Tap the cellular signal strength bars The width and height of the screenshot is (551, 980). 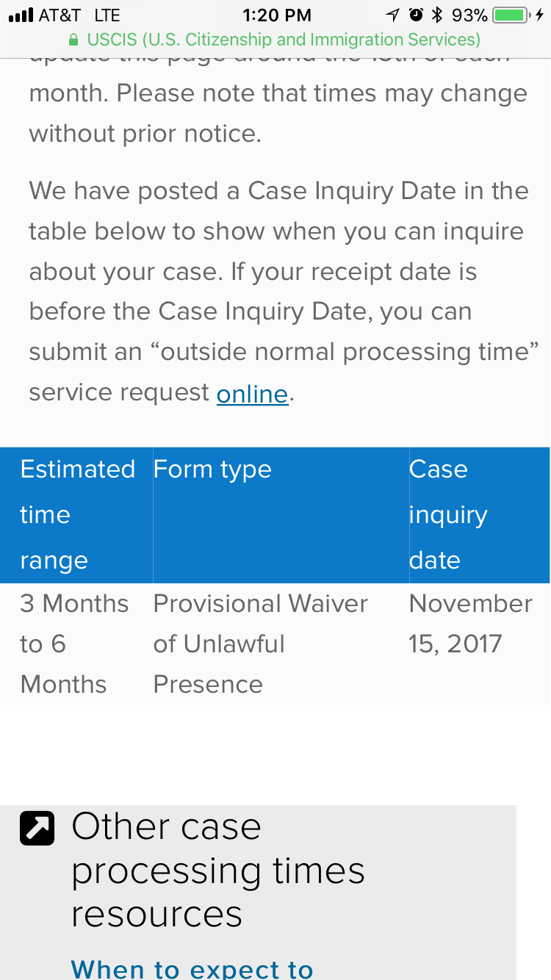(x=21, y=15)
